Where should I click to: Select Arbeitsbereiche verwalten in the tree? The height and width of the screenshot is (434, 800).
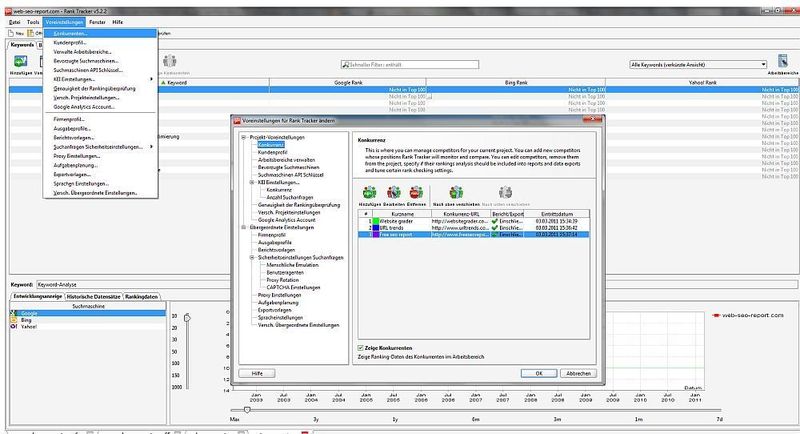[286, 160]
